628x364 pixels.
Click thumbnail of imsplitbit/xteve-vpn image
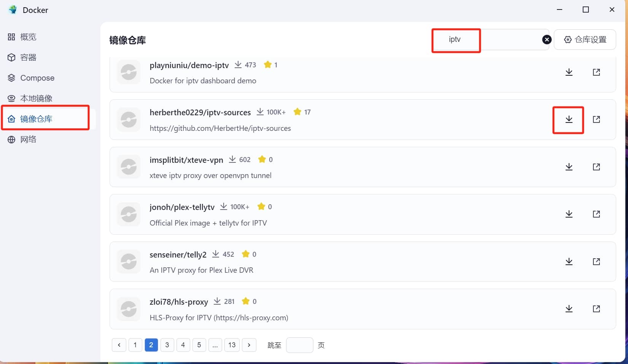pos(129,167)
